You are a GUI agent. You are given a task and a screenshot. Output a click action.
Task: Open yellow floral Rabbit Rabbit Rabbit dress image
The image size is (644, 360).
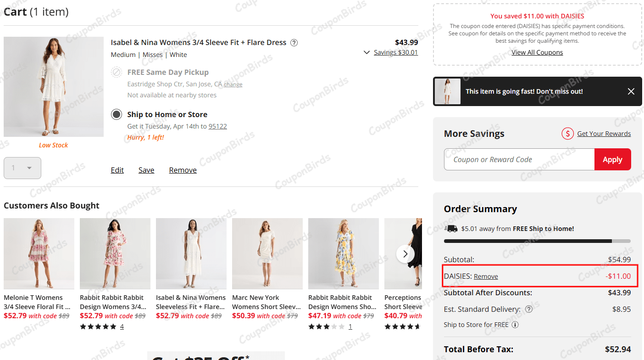[344, 253]
